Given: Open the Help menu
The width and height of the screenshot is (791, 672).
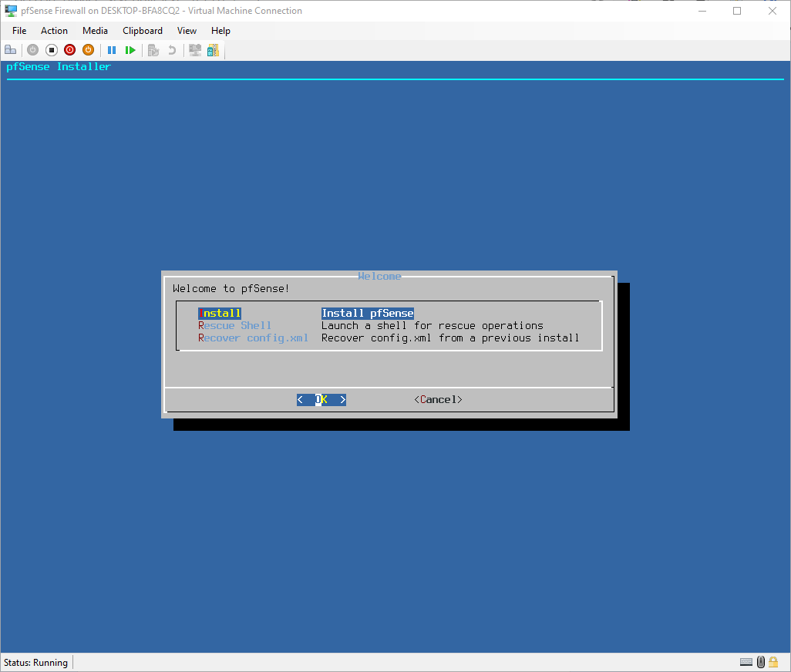Looking at the screenshot, I should click(x=220, y=31).
